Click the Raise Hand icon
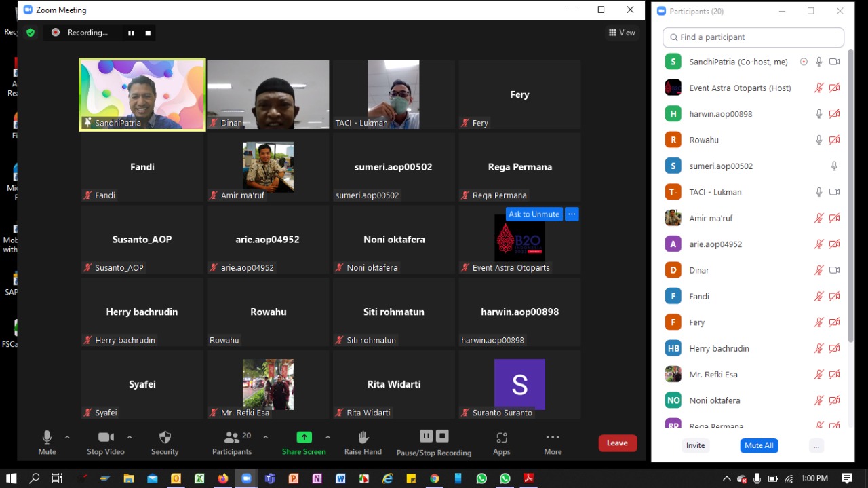The image size is (868, 488). pyautogui.click(x=363, y=437)
